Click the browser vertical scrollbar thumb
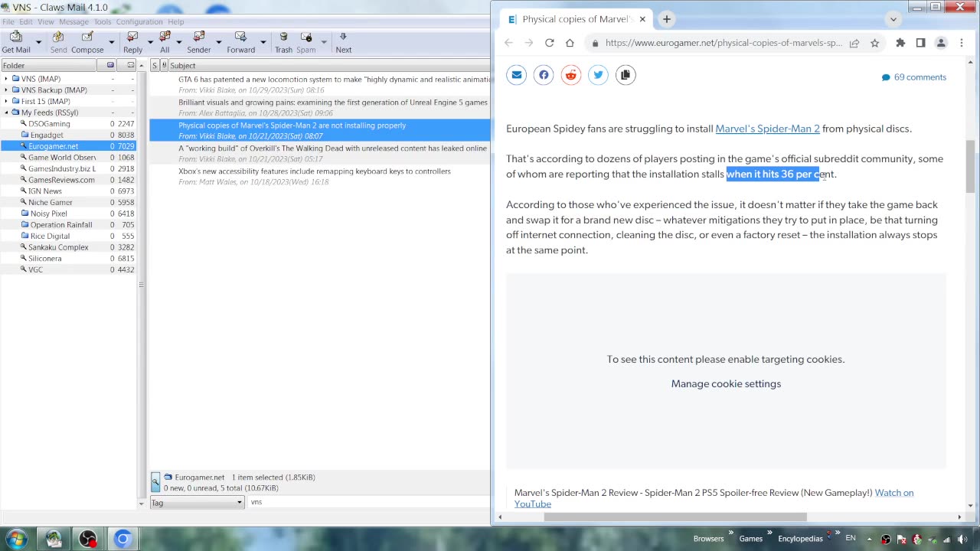Screen dimensions: 980x551 (970, 167)
